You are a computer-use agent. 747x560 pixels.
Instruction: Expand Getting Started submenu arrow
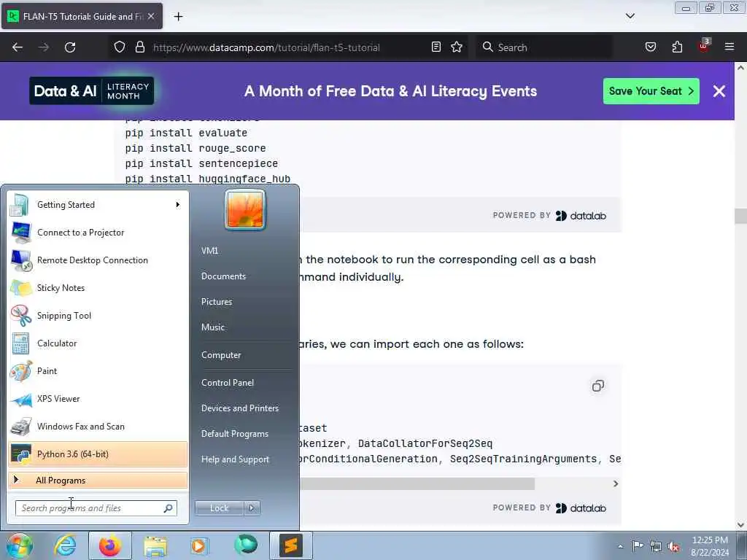178,205
